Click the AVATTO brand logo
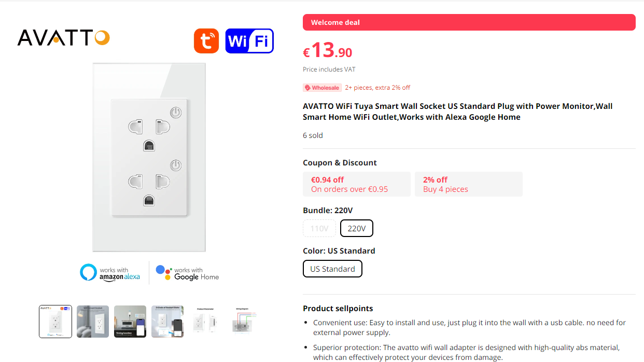The height and width of the screenshot is (362, 644). coord(63,37)
